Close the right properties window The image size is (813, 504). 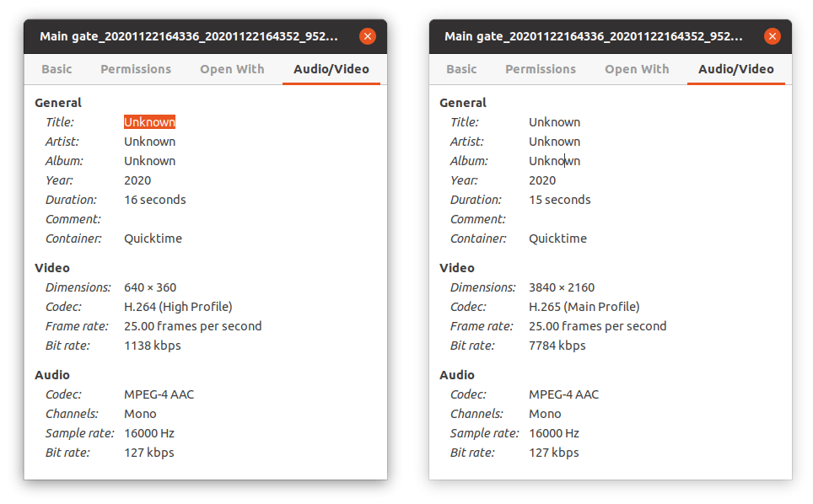pyautogui.click(x=772, y=36)
